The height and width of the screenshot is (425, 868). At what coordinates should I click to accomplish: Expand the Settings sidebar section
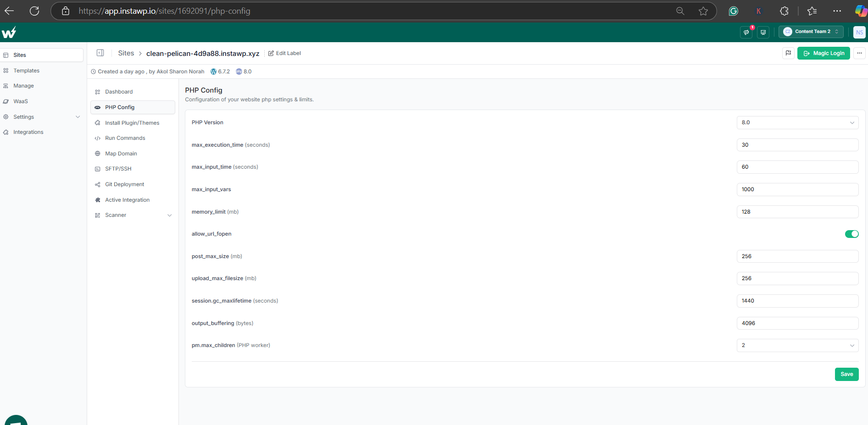tap(42, 117)
